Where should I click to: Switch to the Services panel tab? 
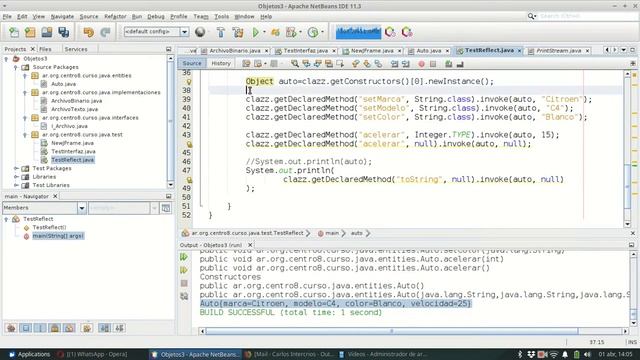tap(76, 49)
